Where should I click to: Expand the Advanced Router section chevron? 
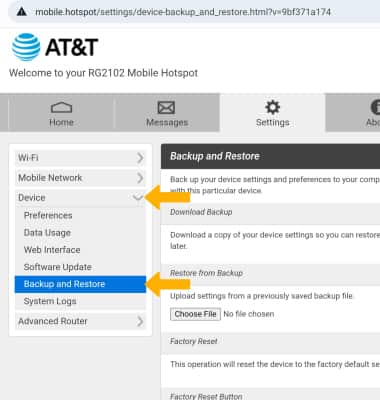coord(140,321)
